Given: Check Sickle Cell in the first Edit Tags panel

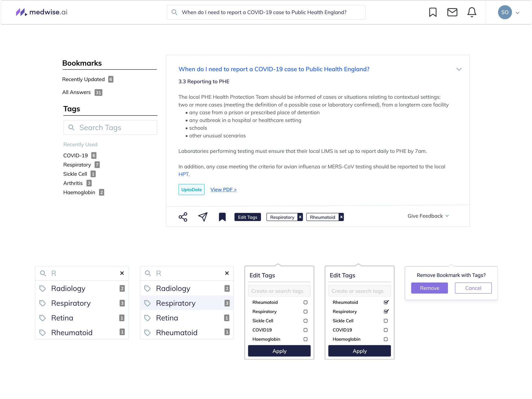Looking at the screenshot, I should coord(305,321).
